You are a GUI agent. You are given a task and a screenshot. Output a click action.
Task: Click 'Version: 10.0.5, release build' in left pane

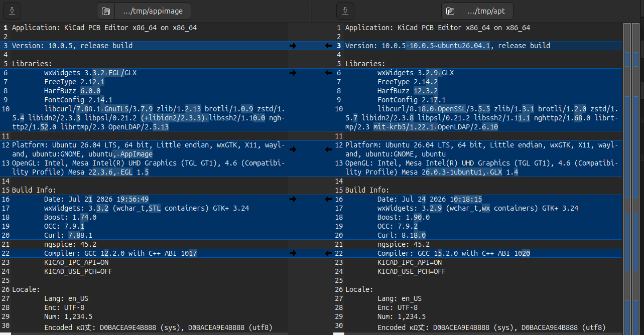[72, 46]
